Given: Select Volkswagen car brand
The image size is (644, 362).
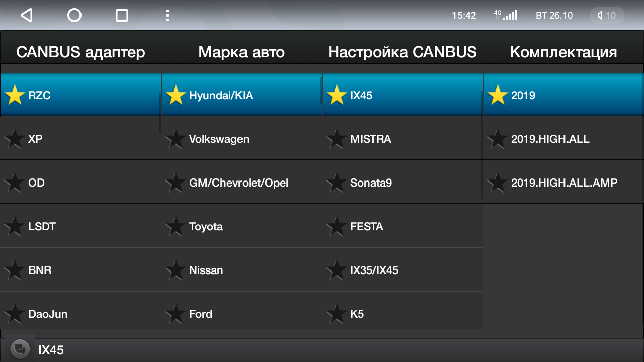Looking at the screenshot, I should 242,139.
